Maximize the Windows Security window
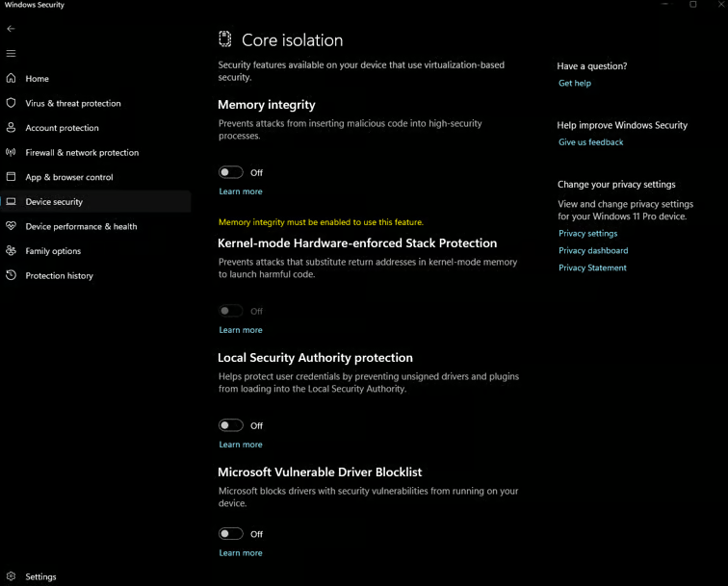Screen dimensions: 728x586 tap(692, 4)
